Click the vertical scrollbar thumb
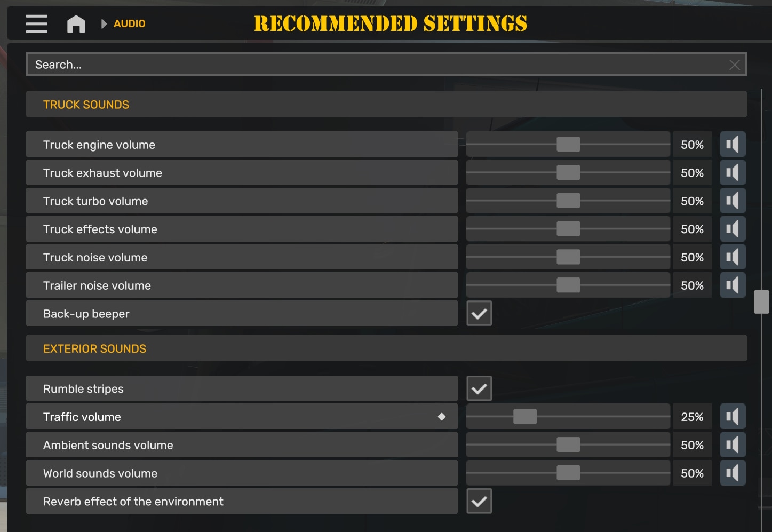This screenshot has width=772, height=532. coord(761,302)
